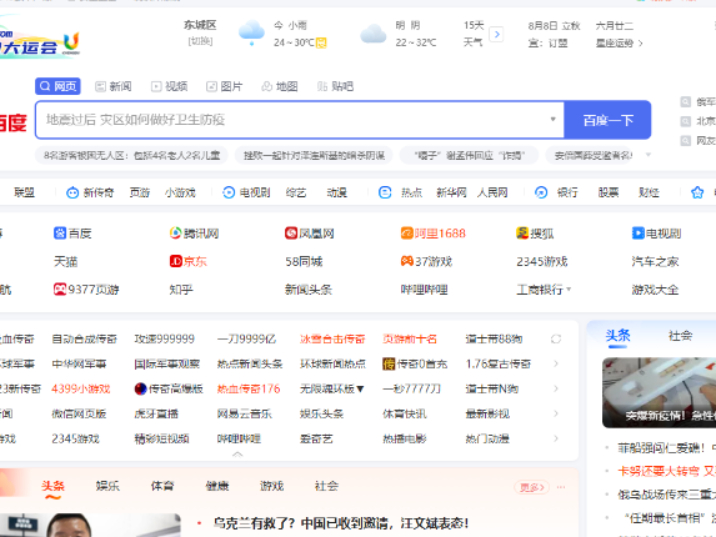Open the 百度 site link with paw icon

tap(73, 233)
